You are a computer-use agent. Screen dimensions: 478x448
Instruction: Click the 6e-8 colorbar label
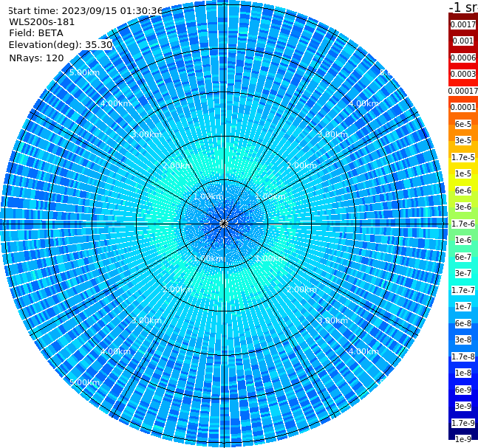pyautogui.click(x=462, y=323)
